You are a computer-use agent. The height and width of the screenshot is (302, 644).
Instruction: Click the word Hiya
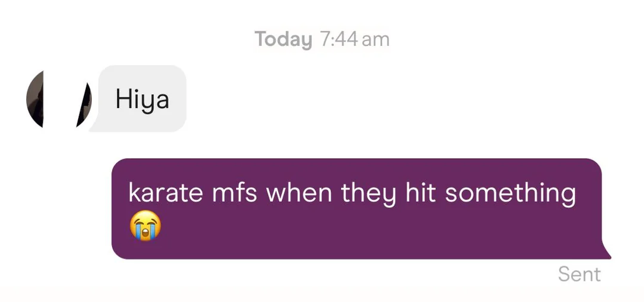pyautogui.click(x=142, y=100)
